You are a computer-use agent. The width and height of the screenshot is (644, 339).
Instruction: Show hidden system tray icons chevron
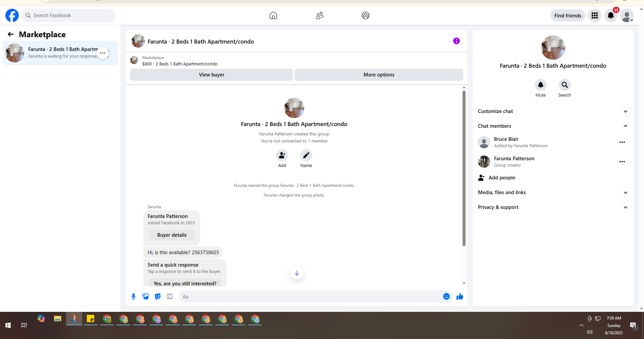pos(582,325)
